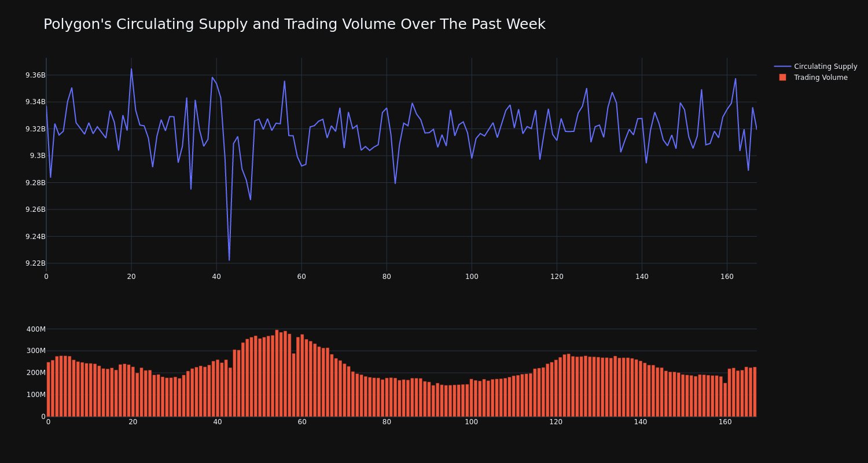This screenshot has height=463, width=868.
Task: Click the 9.32B y-axis label
Action: pos(35,129)
